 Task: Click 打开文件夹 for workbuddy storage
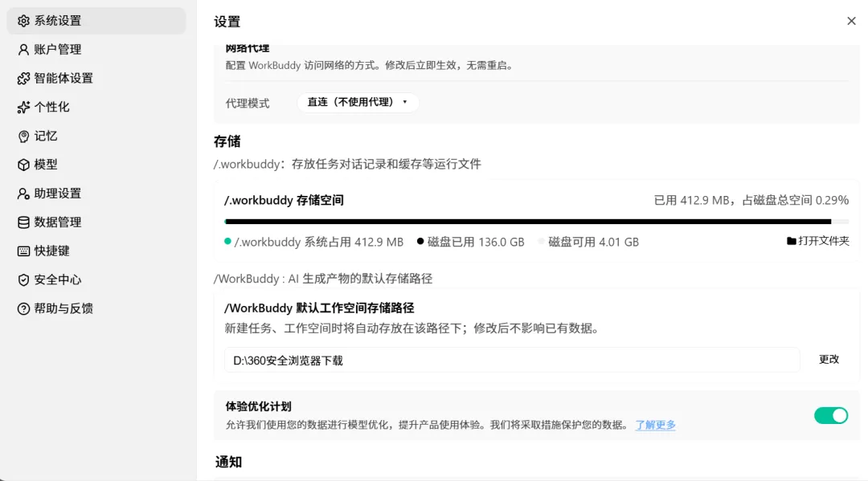(x=818, y=241)
